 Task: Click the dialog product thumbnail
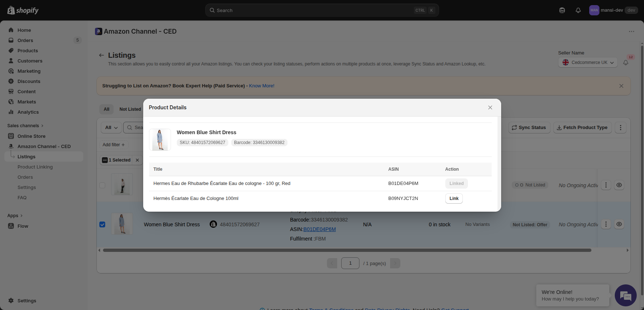coord(160,140)
